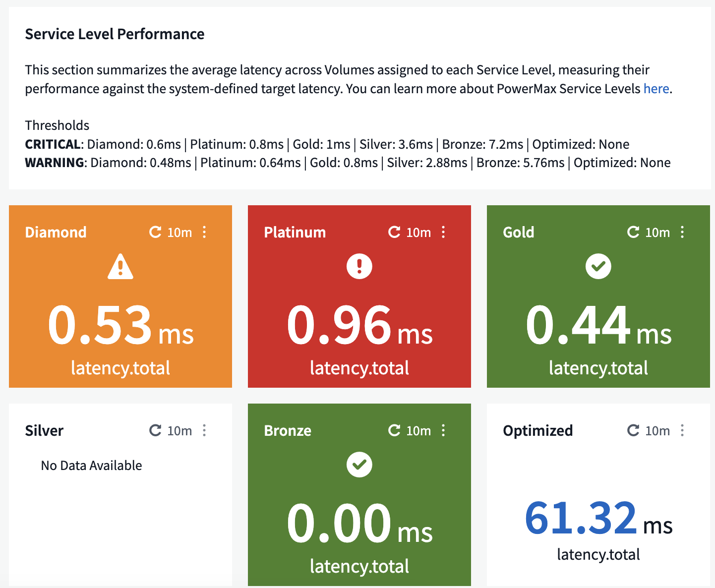
Task: Click the refresh icon on Diamond panel
Action: pyautogui.click(x=155, y=232)
